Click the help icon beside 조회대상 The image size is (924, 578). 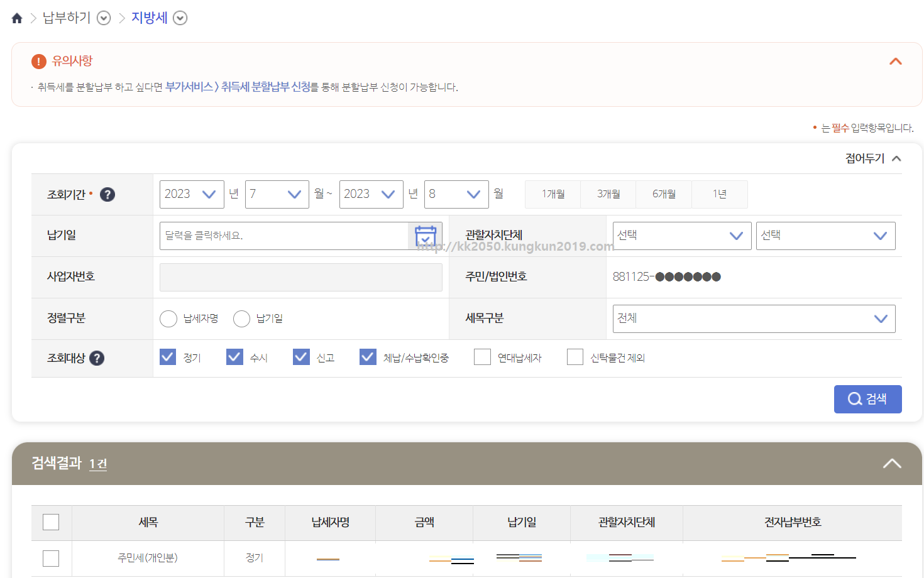[x=96, y=358]
